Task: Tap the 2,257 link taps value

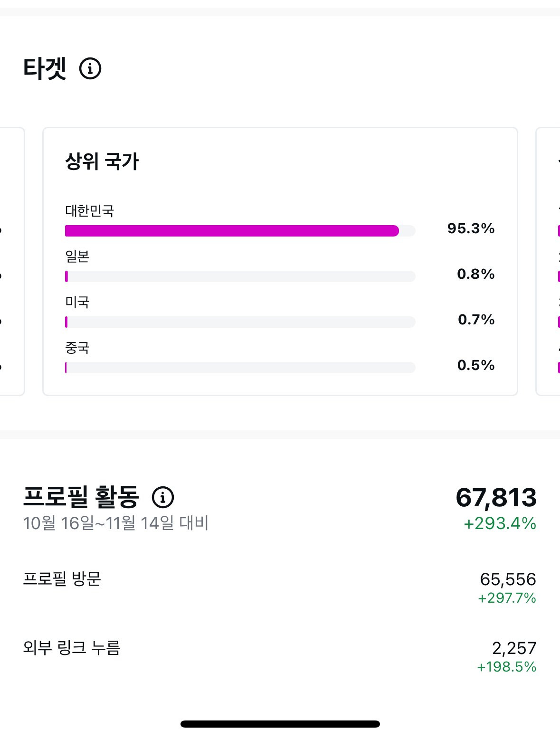Action: [x=514, y=648]
